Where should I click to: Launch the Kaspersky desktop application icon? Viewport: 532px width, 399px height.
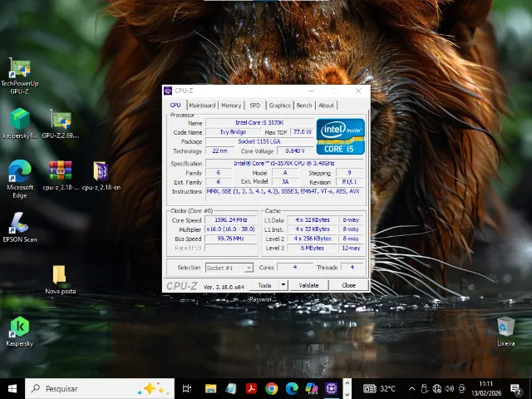[20, 332]
